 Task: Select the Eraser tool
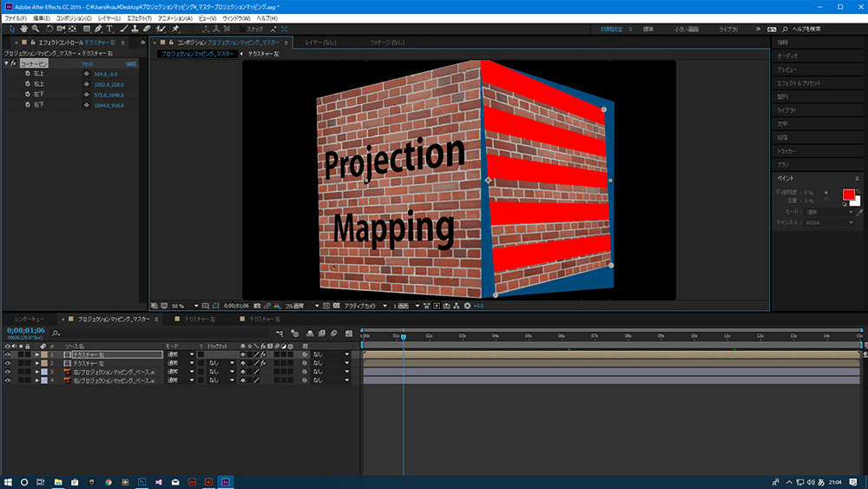click(148, 29)
